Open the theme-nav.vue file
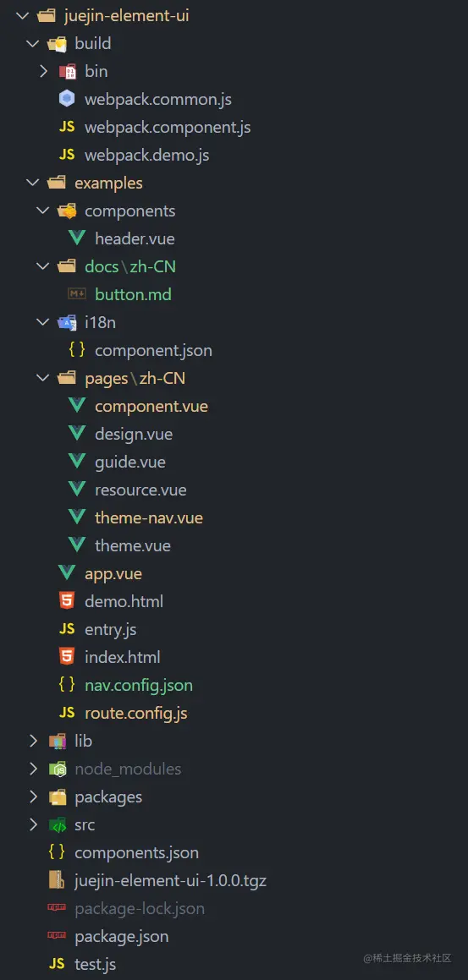The height and width of the screenshot is (980, 468). (x=149, y=517)
